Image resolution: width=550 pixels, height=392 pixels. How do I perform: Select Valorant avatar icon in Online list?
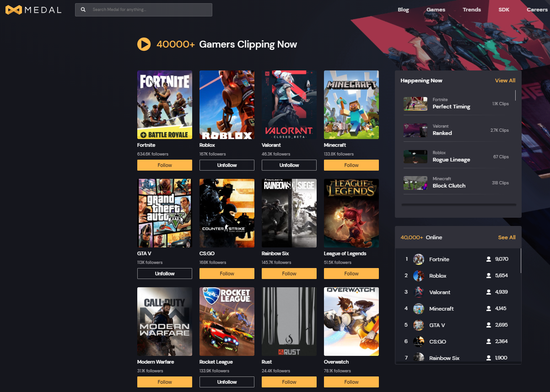[x=419, y=292]
